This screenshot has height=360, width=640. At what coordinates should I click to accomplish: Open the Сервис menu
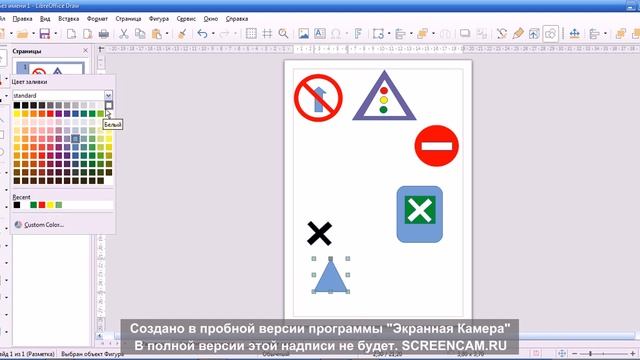pos(186,19)
